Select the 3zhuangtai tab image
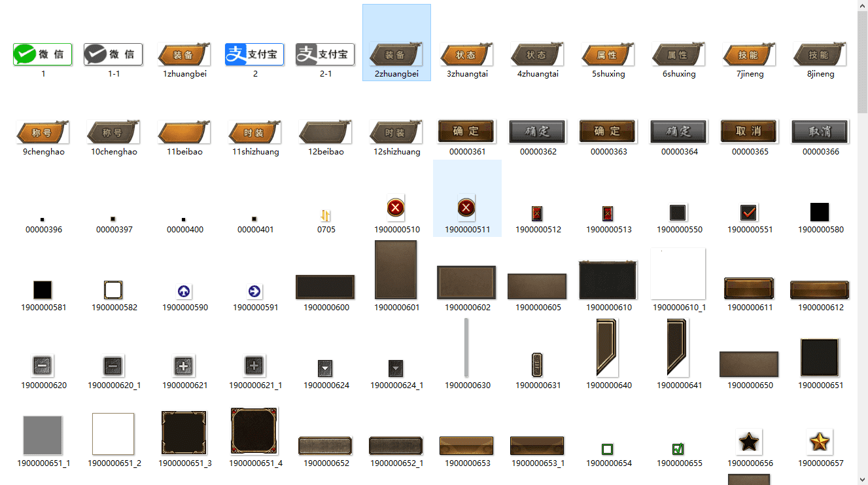The image size is (868, 485). click(x=467, y=54)
